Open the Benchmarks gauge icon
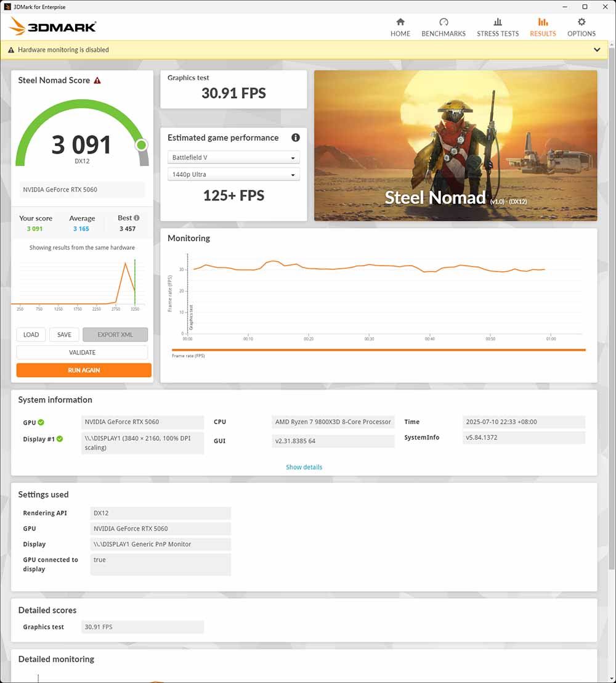The image size is (616, 683). pyautogui.click(x=444, y=22)
